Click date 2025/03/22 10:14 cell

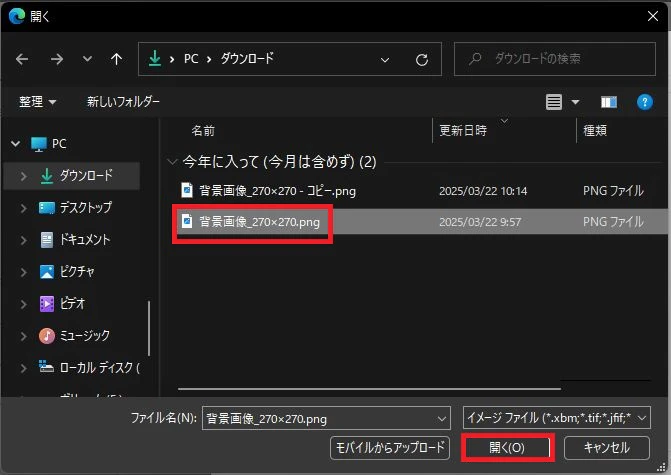tap(483, 191)
